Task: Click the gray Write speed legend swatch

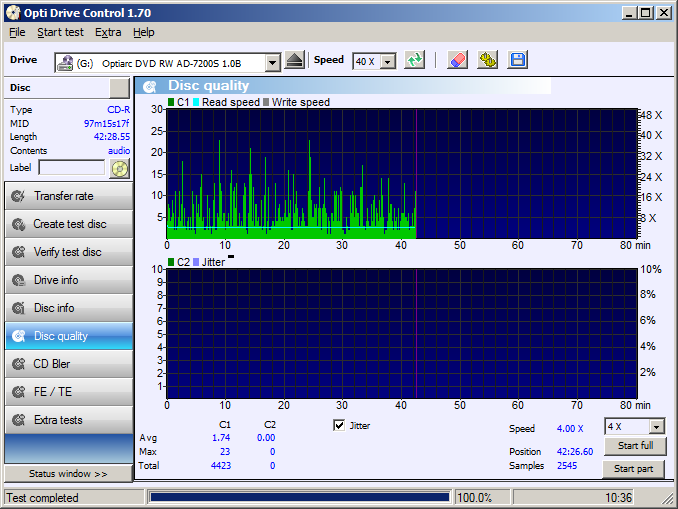Action: point(266,102)
